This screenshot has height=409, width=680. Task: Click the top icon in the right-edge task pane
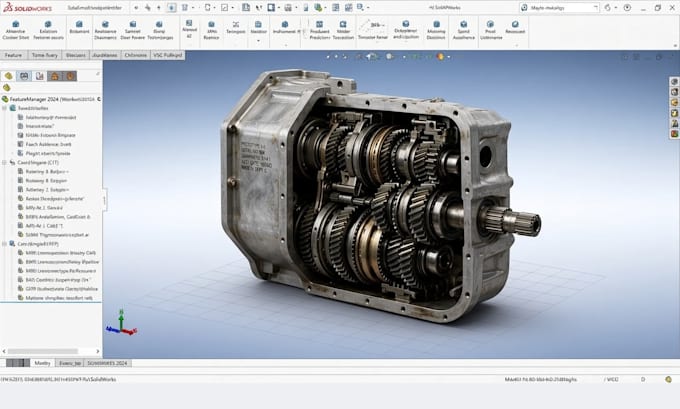click(674, 82)
